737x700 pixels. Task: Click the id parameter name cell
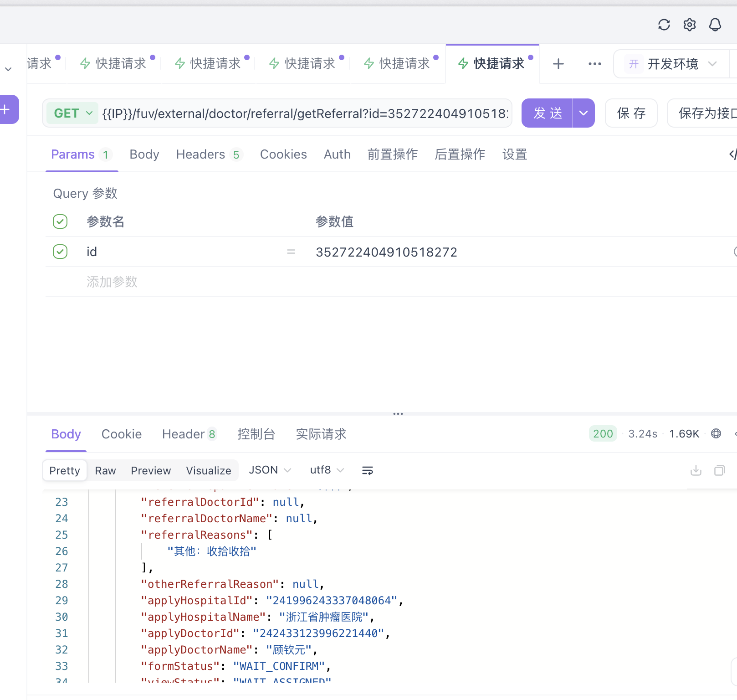92,252
